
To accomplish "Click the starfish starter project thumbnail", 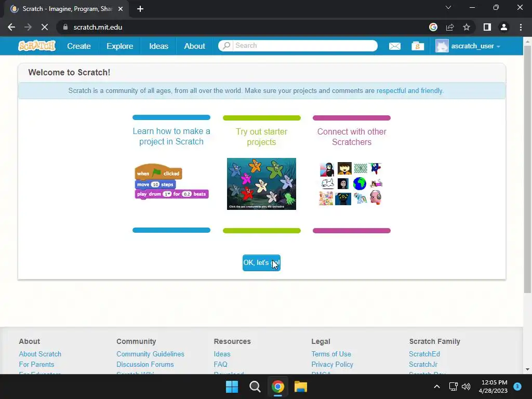I will click(262, 184).
